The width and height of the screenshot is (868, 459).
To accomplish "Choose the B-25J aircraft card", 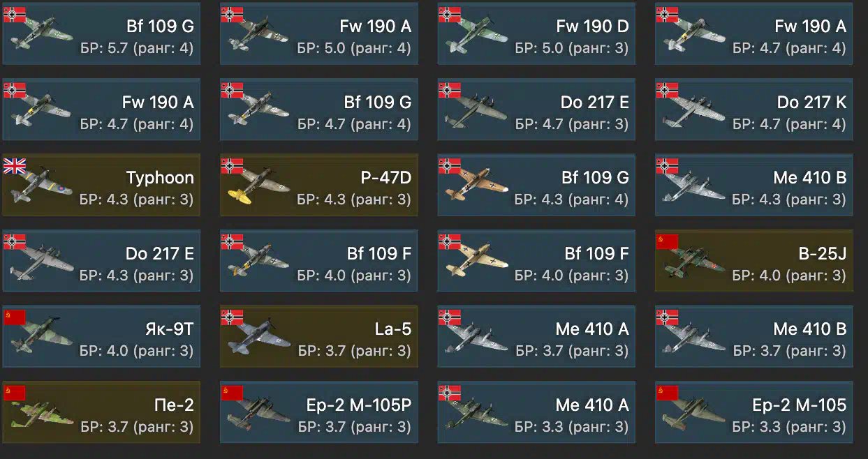I will pyautogui.click(x=754, y=261).
